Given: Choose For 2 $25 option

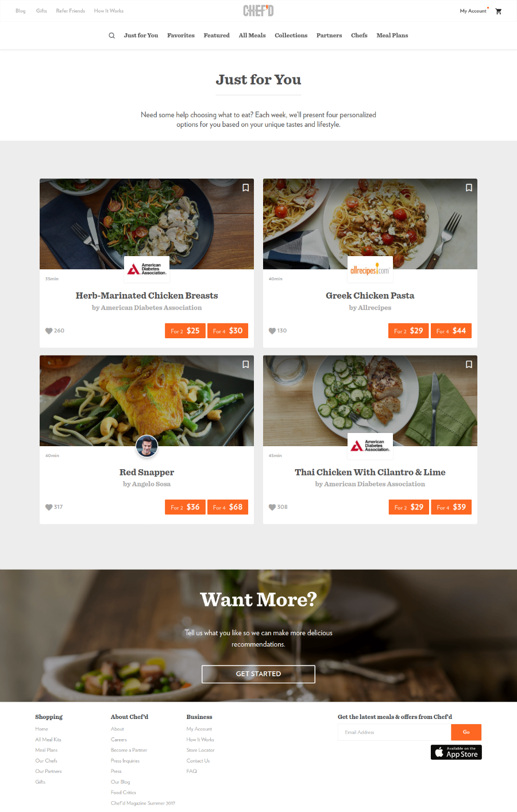Looking at the screenshot, I should (185, 331).
